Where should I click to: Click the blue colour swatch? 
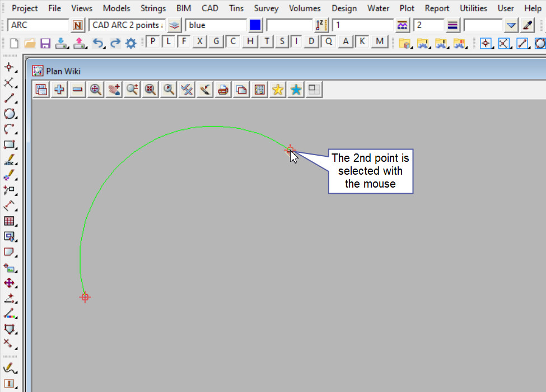255,25
